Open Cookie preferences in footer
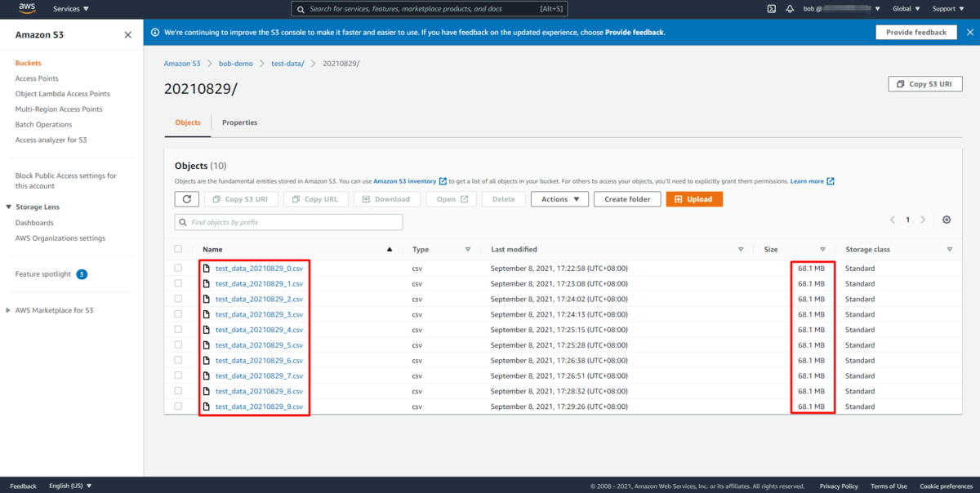This screenshot has height=493, width=980. (x=947, y=486)
